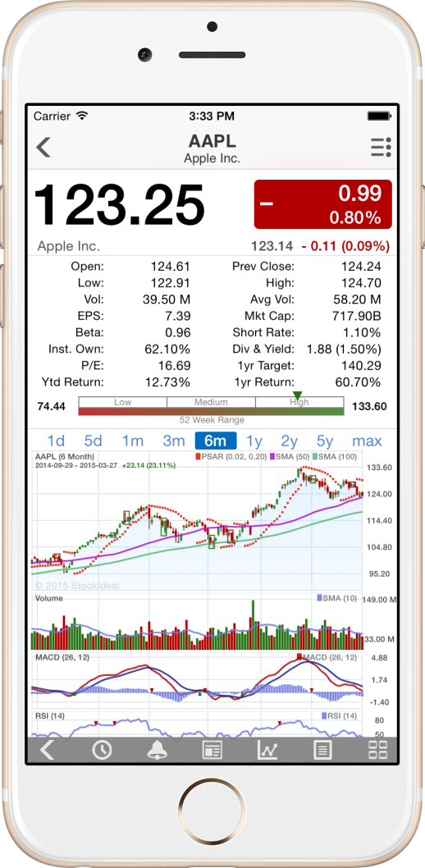The width and height of the screenshot is (425, 868).
Task: Show the max chart range
Action: [x=367, y=441]
